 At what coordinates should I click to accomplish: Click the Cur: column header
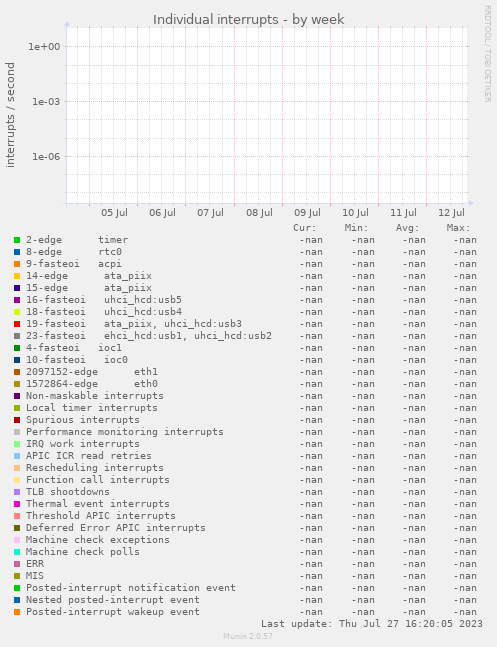tap(305, 228)
